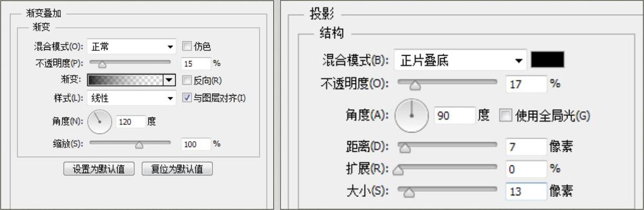The width and height of the screenshot is (644, 210).
Task: Toggle the 反向 reverse checkbox
Action: tap(187, 80)
